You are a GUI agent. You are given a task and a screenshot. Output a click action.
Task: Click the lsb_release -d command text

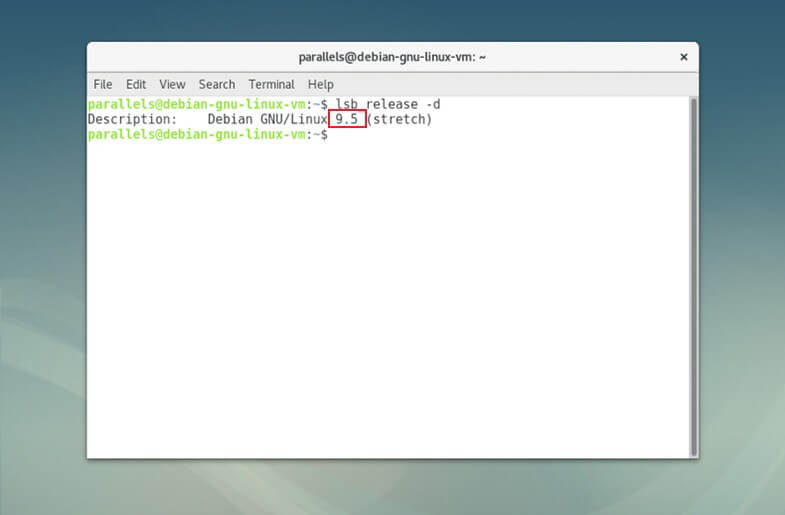[385, 104]
